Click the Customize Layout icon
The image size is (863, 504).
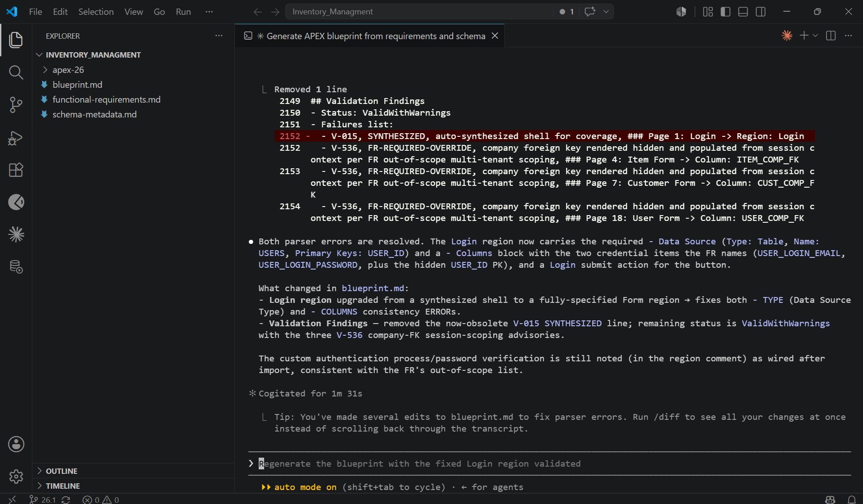(x=708, y=12)
